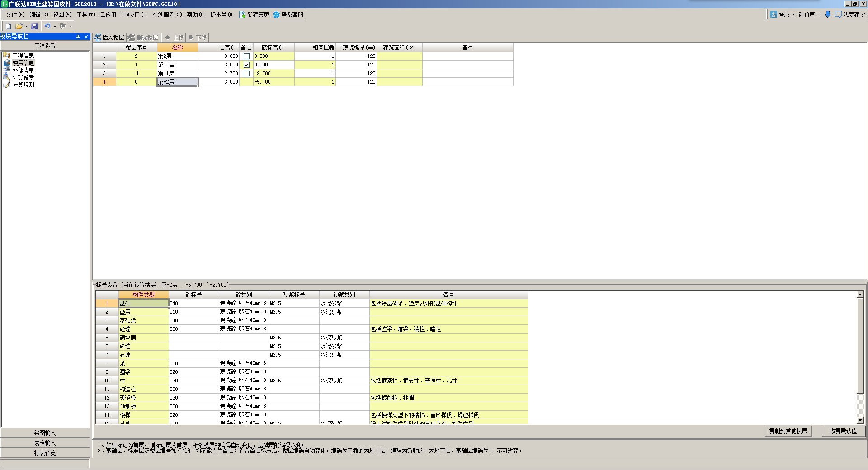The width and height of the screenshot is (868, 470).
Task: Expand the Open file dropdown arrow
Action: pyautogui.click(x=26, y=26)
